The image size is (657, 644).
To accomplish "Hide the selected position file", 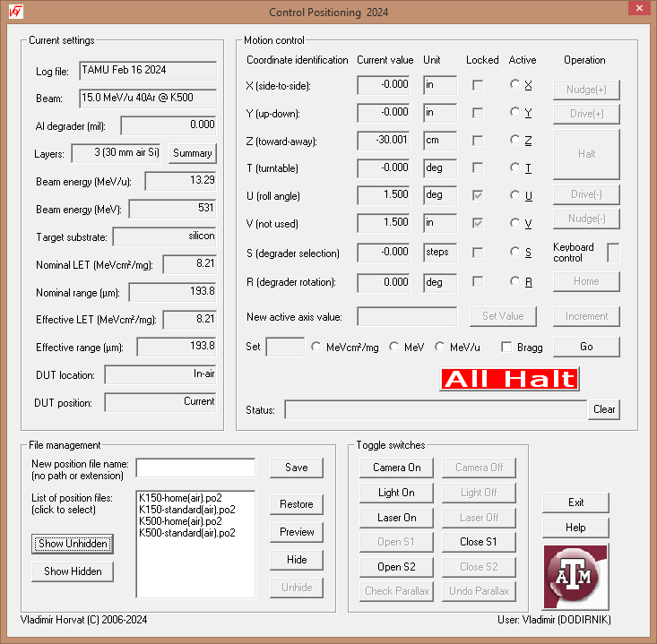I will [297, 560].
